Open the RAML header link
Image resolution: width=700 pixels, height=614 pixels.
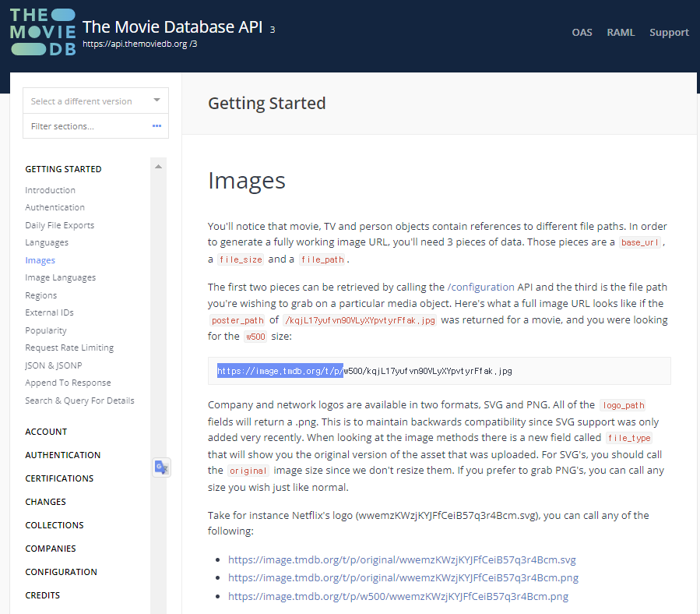621,32
